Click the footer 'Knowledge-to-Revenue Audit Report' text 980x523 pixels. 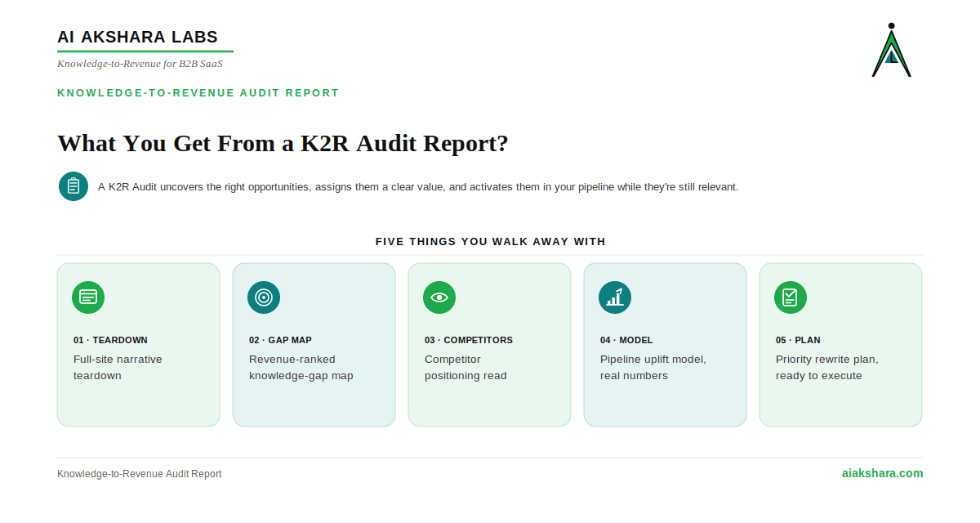click(140, 474)
